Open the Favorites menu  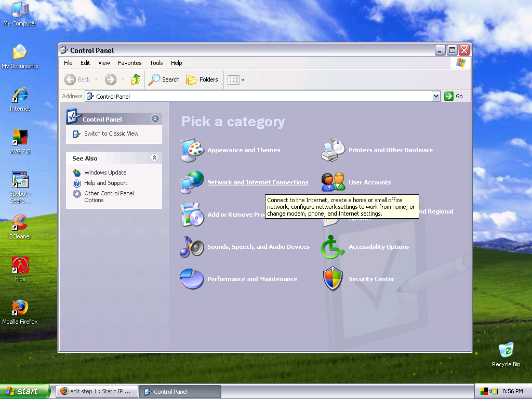point(129,63)
